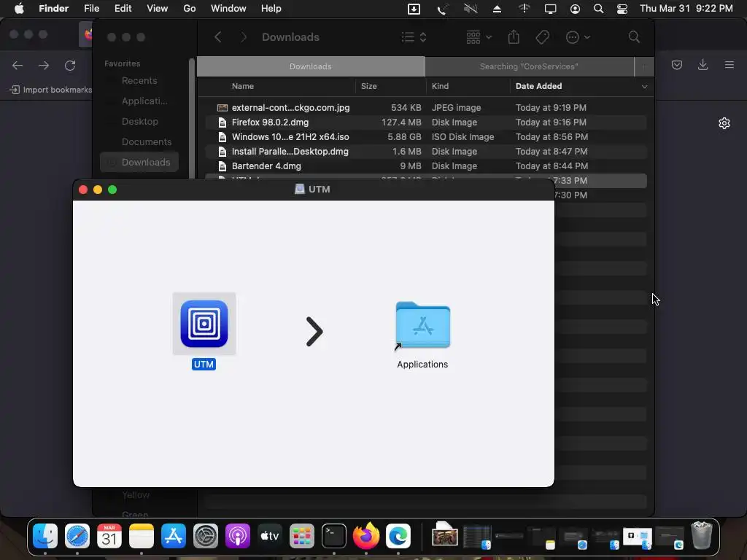Select Documents in Finder sidebar
The width and height of the screenshot is (747, 560).
coord(139,142)
